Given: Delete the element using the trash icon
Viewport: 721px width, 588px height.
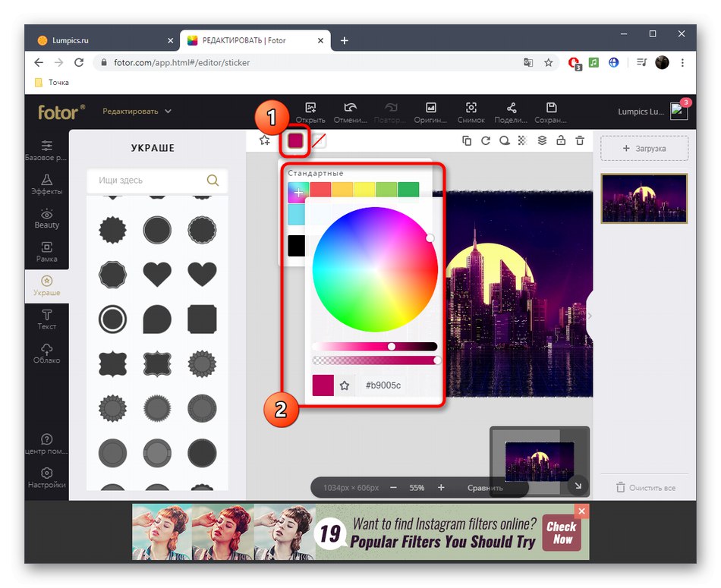Looking at the screenshot, I should (x=579, y=141).
